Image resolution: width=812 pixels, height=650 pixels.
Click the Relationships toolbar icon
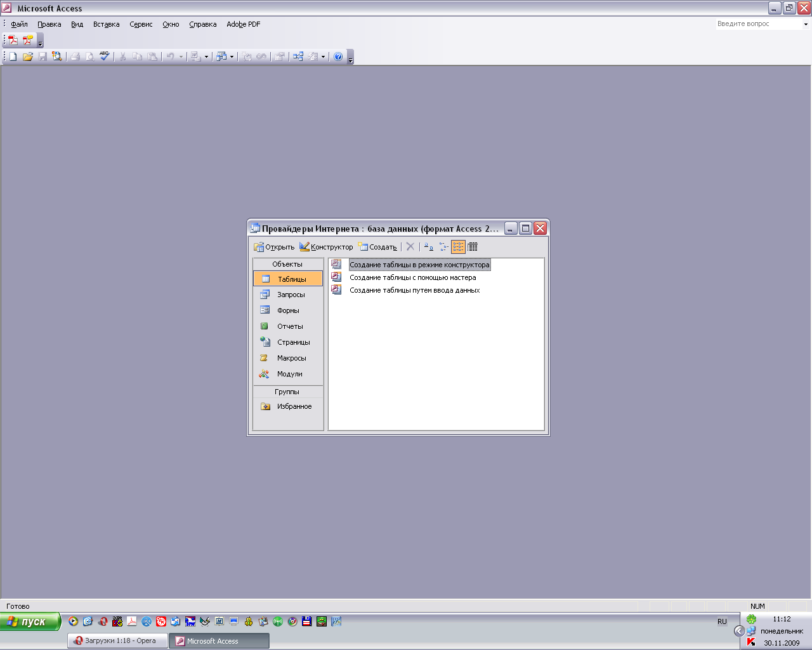tap(298, 56)
